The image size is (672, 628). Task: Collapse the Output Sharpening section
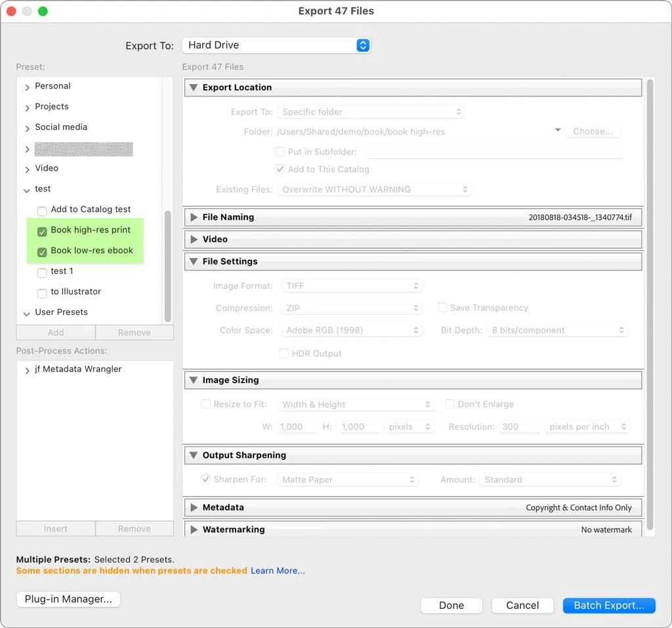[194, 455]
